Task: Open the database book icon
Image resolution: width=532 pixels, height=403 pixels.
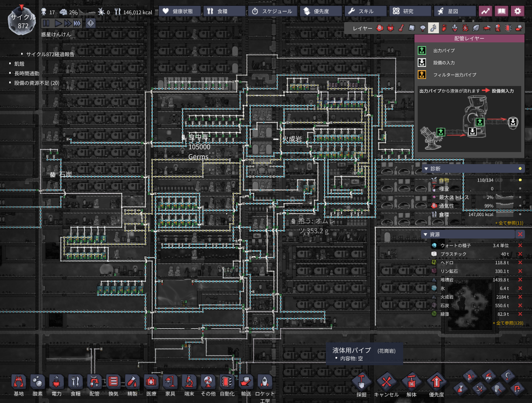Action: pyautogui.click(x=501, y=11)
